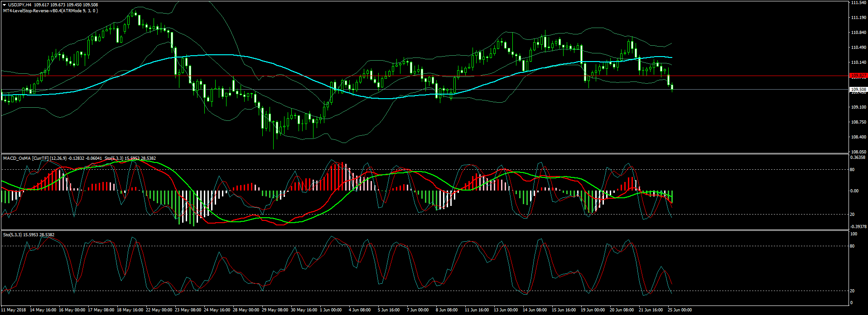The height and width of the screenshot is (315, 868).
Task: Click the 14 May 16:00 time label
Action: click(x=43, y=310)
